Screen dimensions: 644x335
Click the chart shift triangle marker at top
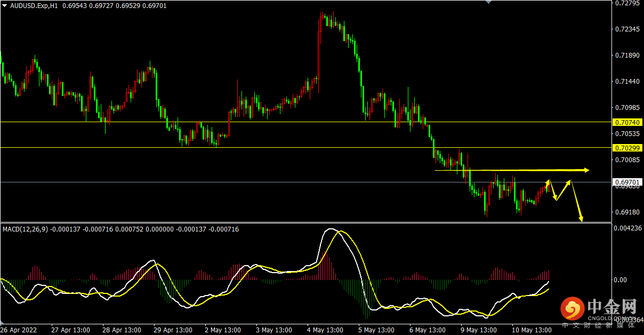click(487, 2)
